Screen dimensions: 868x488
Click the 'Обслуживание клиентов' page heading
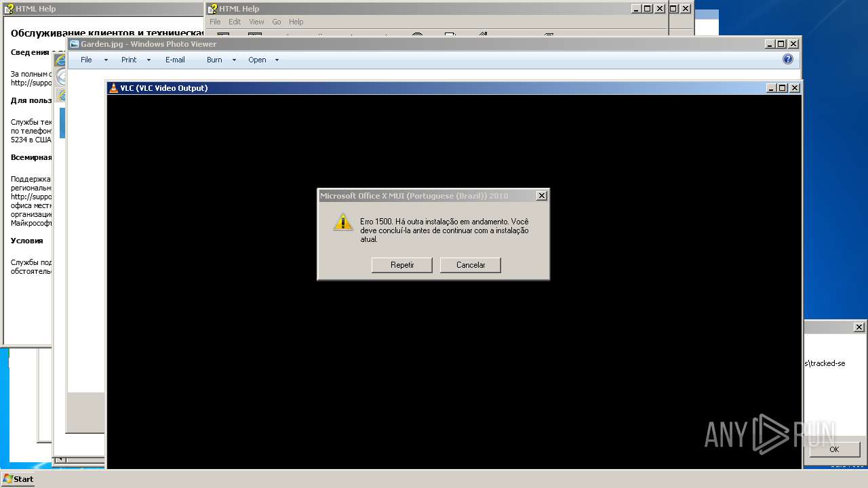(x=106, y=33)
